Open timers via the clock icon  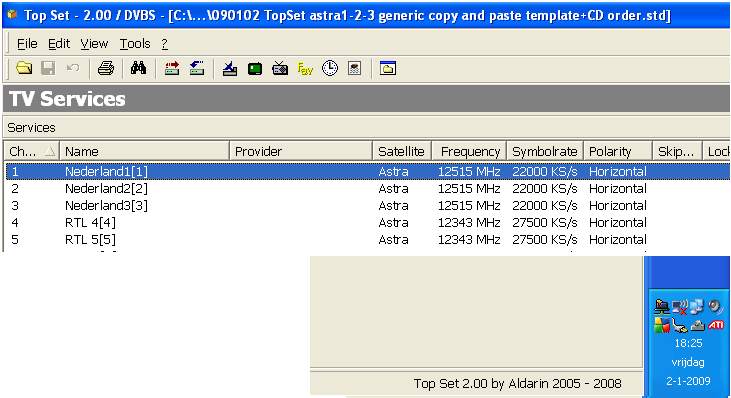click(330, 69)
